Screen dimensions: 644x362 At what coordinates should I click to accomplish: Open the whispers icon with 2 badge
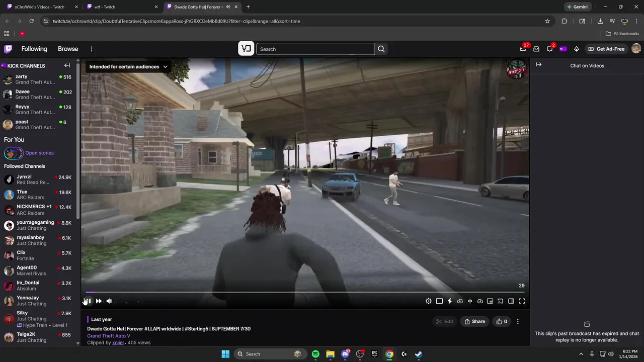(550, 48)
